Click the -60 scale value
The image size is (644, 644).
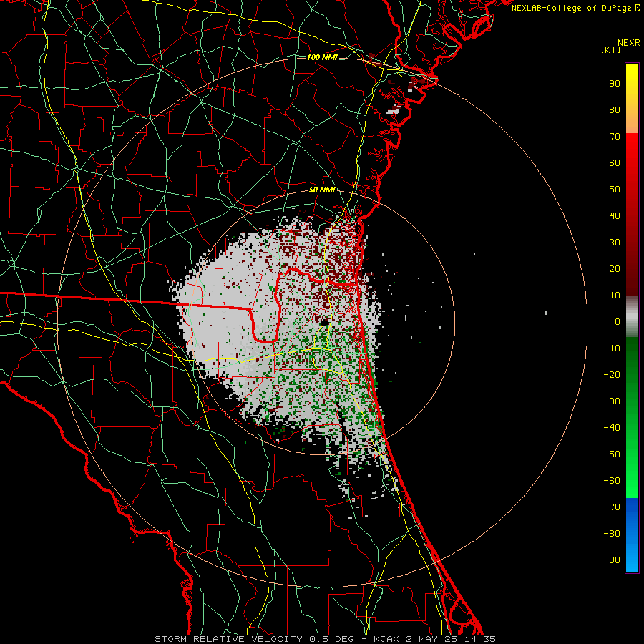pos(612,481)
